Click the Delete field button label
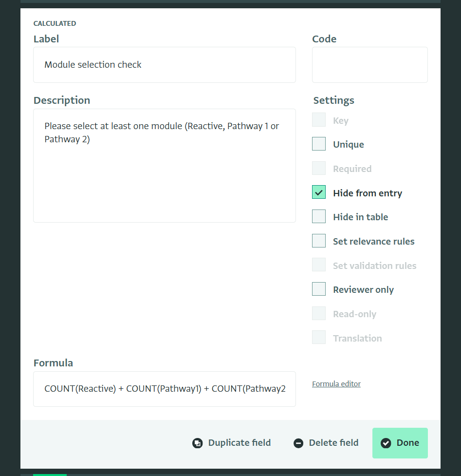 (x=333, y=443)
